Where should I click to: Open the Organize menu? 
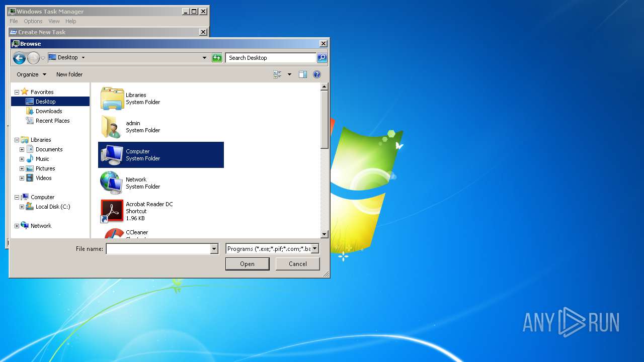click(x=31, y=74)
